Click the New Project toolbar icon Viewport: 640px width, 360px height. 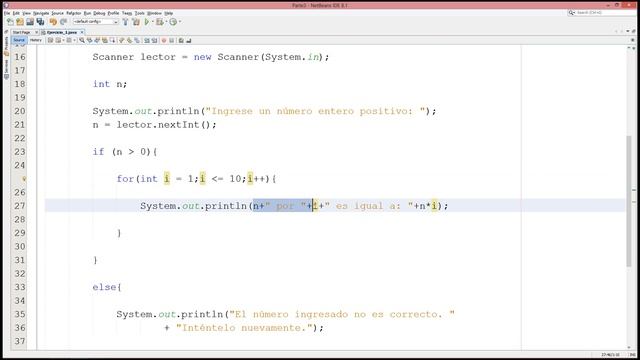[20, 22]
